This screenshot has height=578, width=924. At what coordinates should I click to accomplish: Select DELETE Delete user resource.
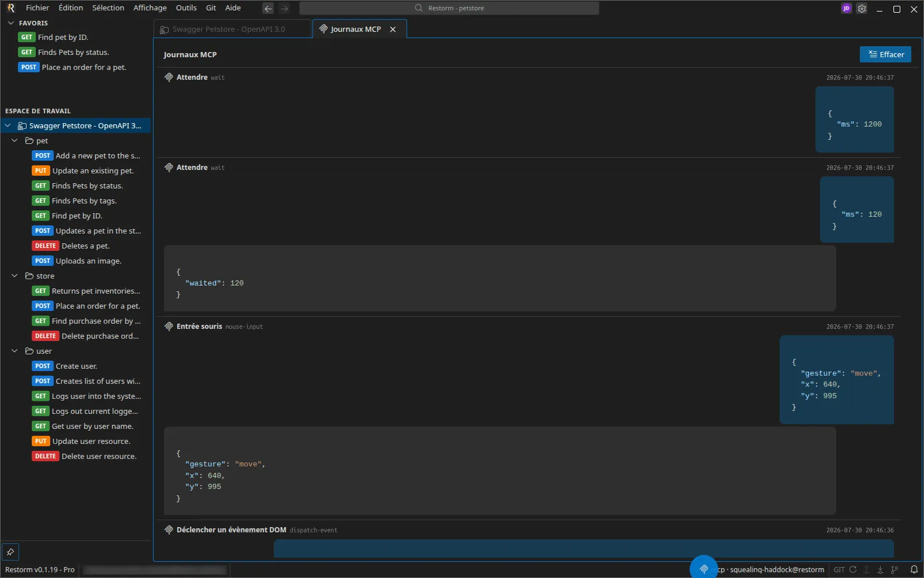[76, 456]
